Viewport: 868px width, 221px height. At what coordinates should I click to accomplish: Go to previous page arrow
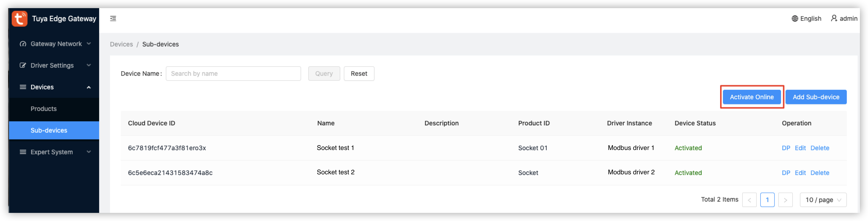[749, 200]
